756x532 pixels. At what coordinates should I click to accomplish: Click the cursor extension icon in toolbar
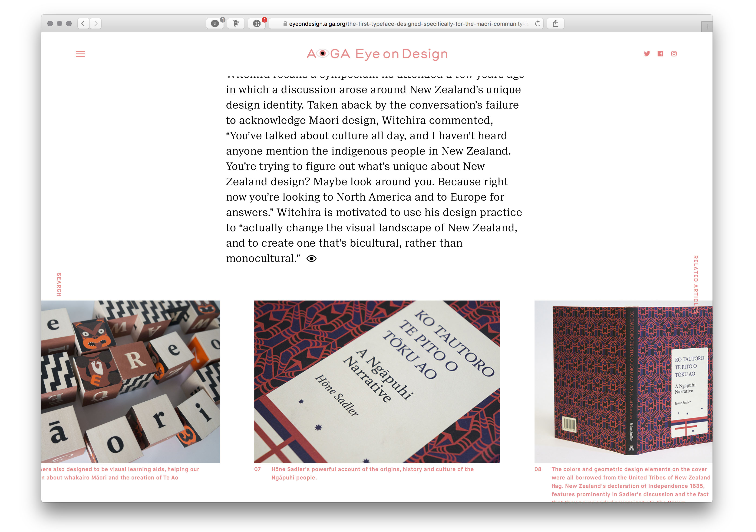tap(236, 23)
